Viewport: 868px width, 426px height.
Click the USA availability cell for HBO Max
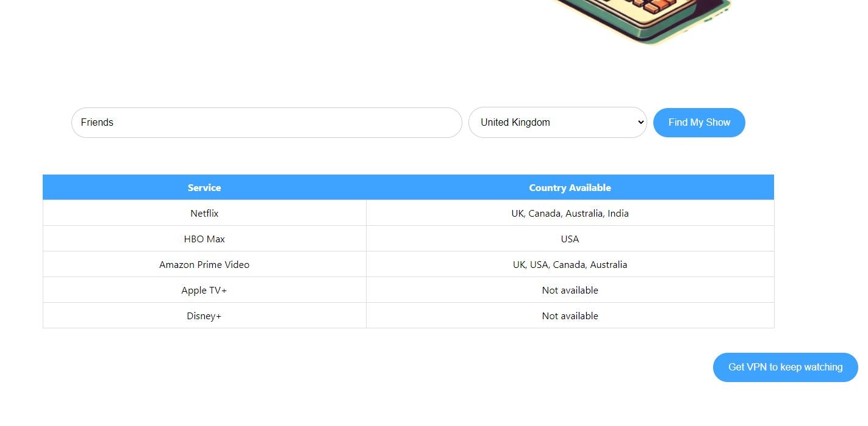click(x=570, y=239)
